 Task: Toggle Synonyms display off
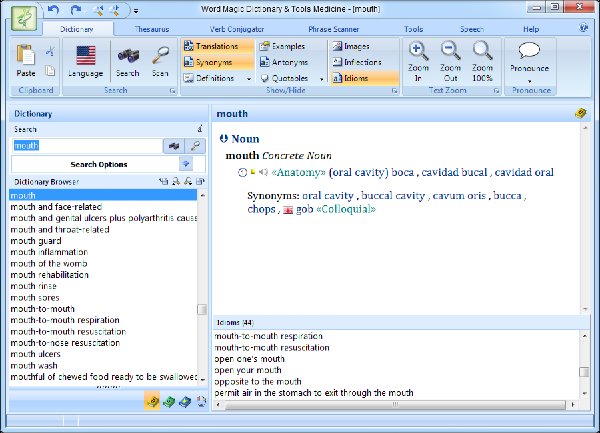click(217, 62)
